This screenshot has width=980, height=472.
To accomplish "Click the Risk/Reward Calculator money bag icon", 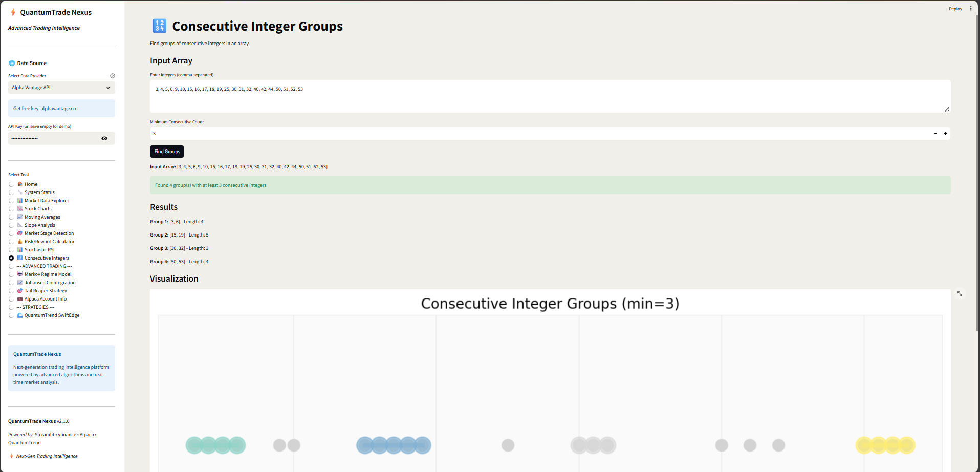I will 20,241.
